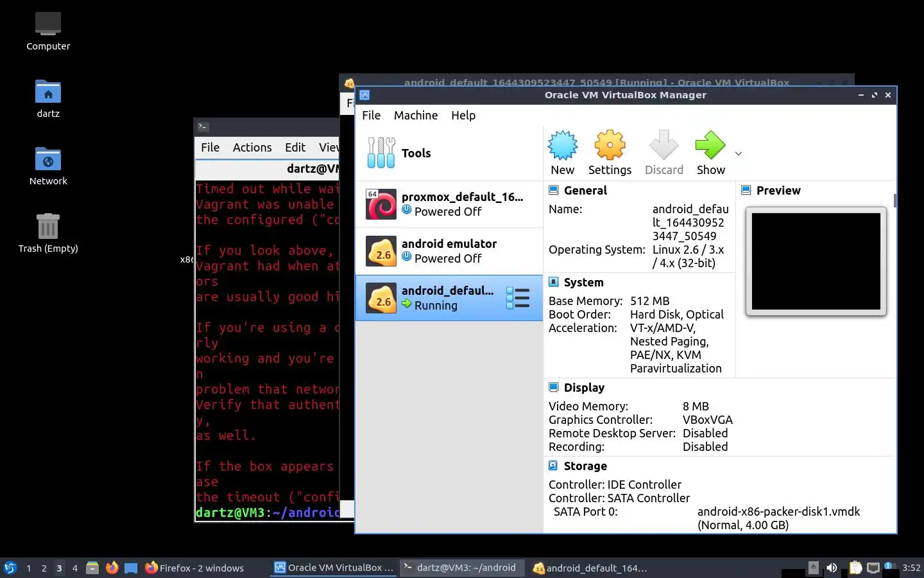Image resolution: width=924 pixels, height=578 pixels.
Task: Click the clock showing 3:52
Action: click(911, 568)
